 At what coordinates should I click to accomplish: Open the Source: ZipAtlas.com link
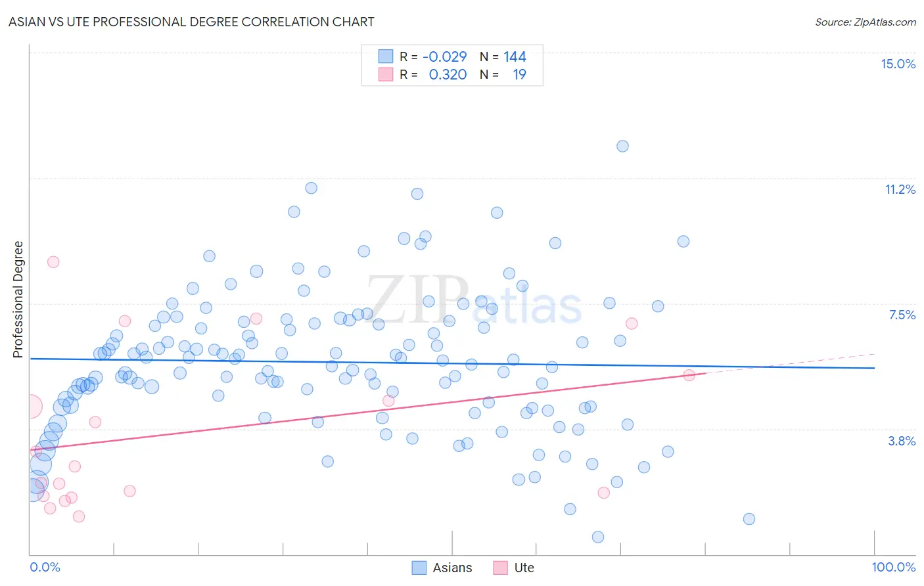coord(866,22)
